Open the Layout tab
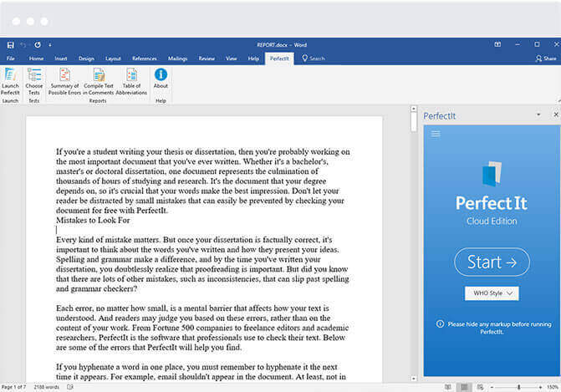Image resolution: width=561 pixels, height=392 pixels. [x=113, y=59]
